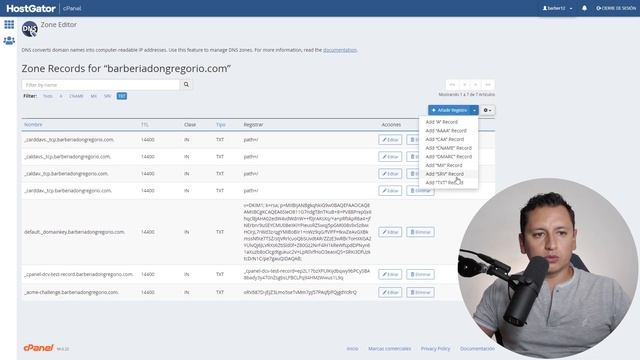Screen dimensions: 640x360
Task: Choose Add "A" Record
Action: tap(442, 122)
